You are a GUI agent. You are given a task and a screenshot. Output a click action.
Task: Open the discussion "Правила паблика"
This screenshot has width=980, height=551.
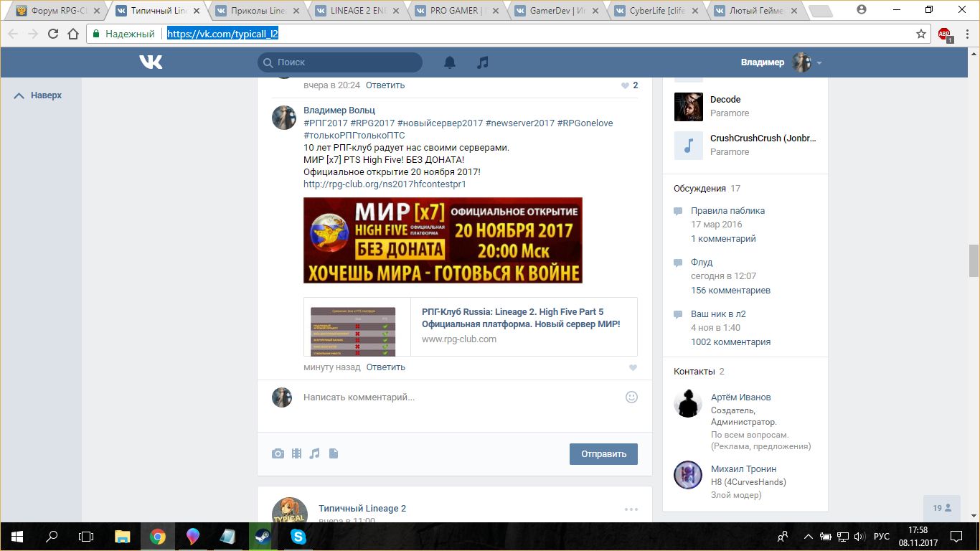tap(727, 211)
